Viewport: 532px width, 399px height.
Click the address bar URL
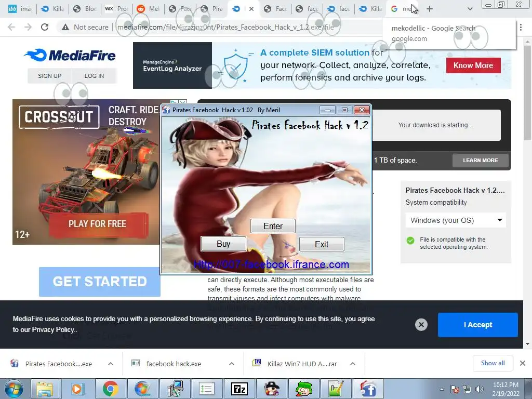(x=225, y=27)
